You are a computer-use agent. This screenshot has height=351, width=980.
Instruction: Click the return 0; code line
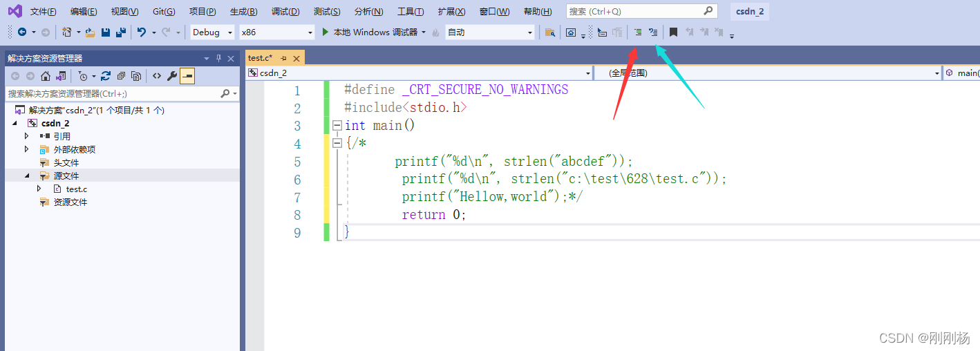pyautogui.click(x=434, y=214)
